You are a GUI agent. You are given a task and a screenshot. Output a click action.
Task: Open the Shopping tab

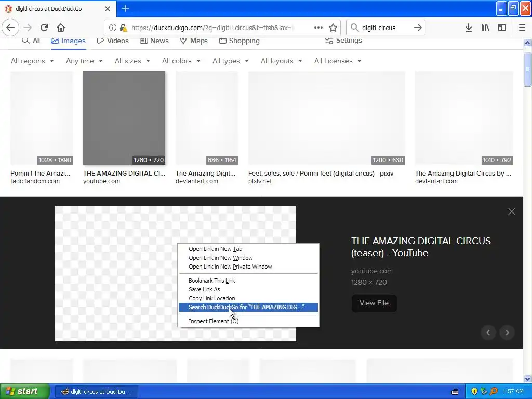239,41
